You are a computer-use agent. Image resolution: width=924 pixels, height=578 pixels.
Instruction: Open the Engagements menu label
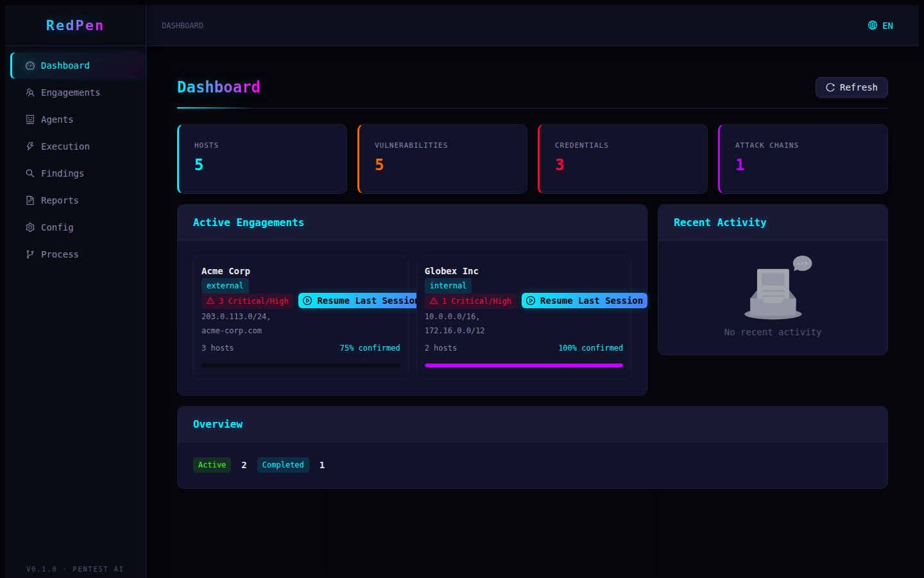pos(71,92)
